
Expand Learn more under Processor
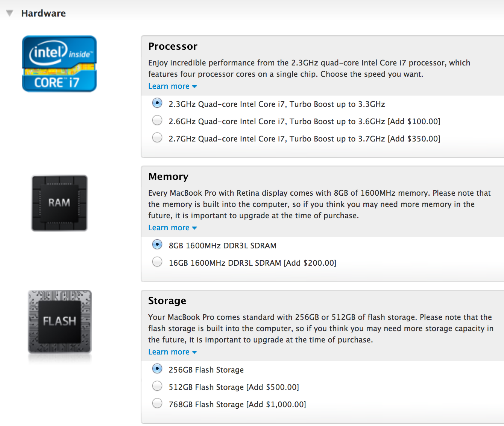tap(173, 86)
